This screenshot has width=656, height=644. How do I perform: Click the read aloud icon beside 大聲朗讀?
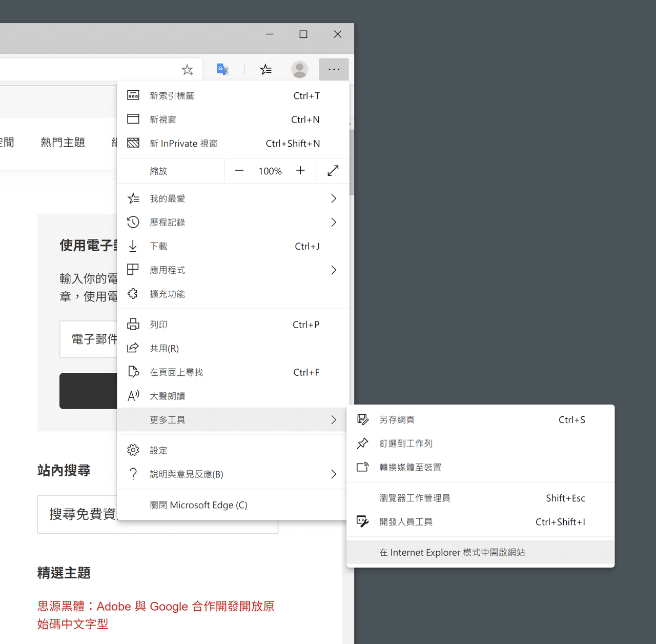(x=133, y=396)
